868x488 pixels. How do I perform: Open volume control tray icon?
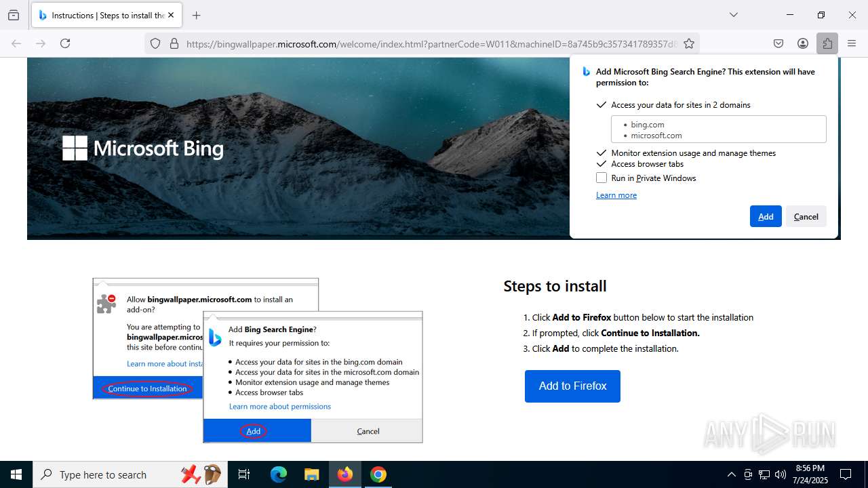point(781,474)
